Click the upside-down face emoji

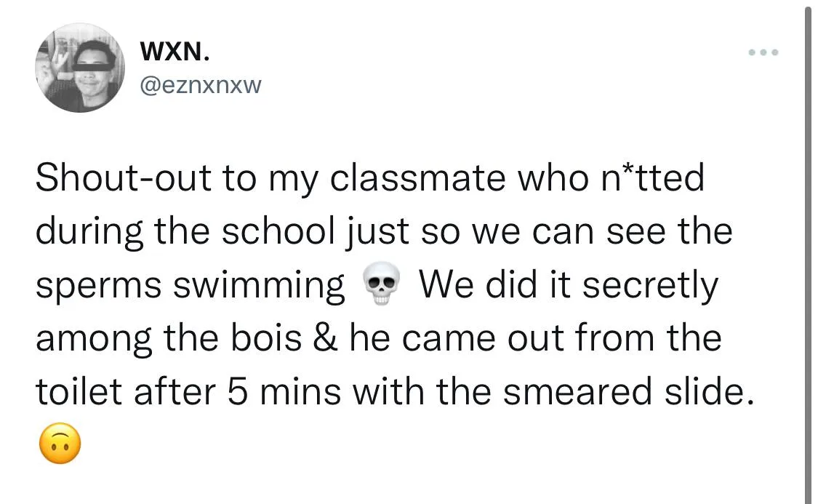pos(60,446)
